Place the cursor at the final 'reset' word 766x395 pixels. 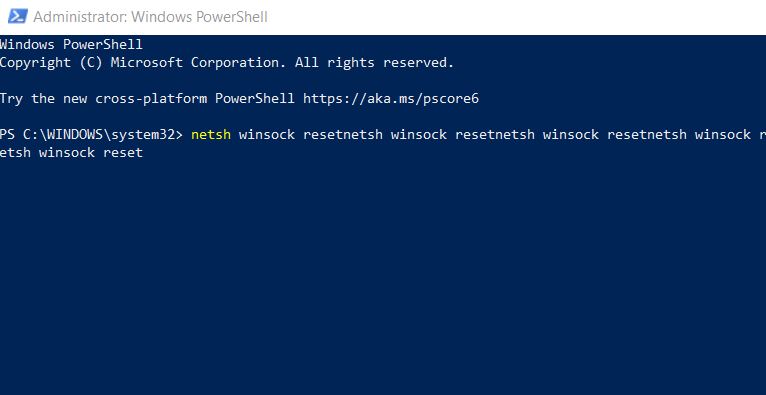point(123,153)
